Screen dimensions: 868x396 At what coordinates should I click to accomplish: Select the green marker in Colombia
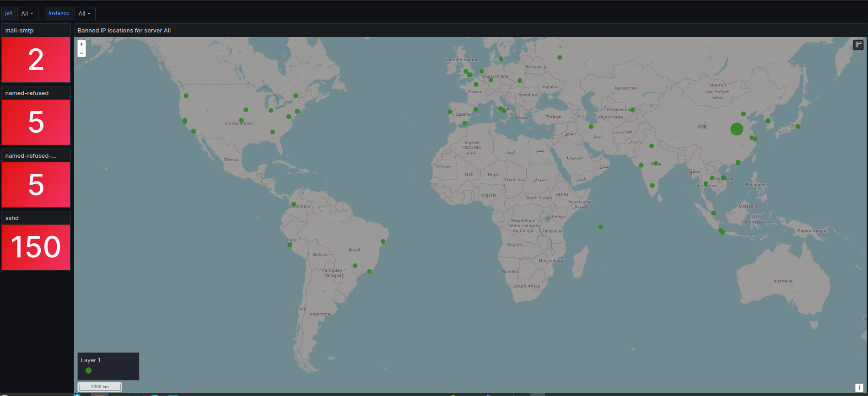coord(294,204)
